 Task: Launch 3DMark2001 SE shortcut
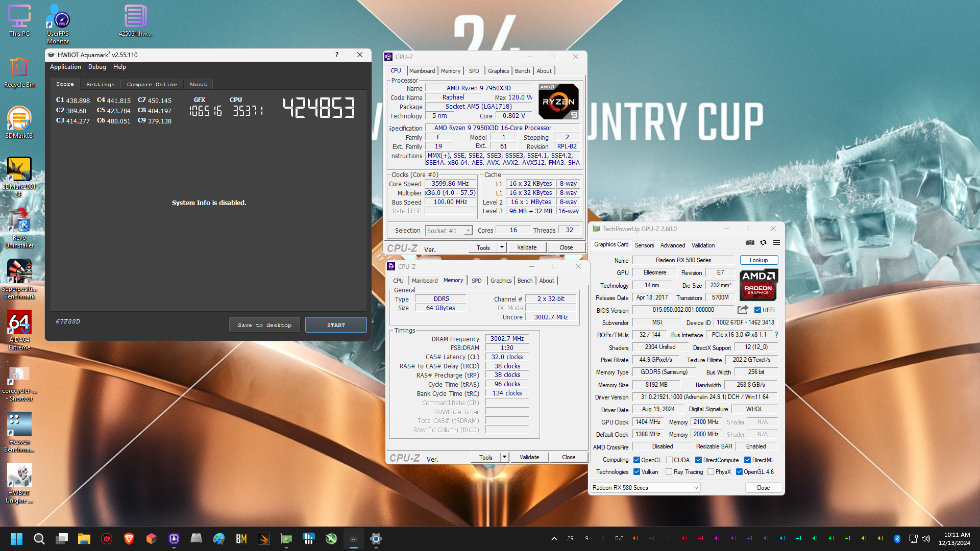coord(19,177)
